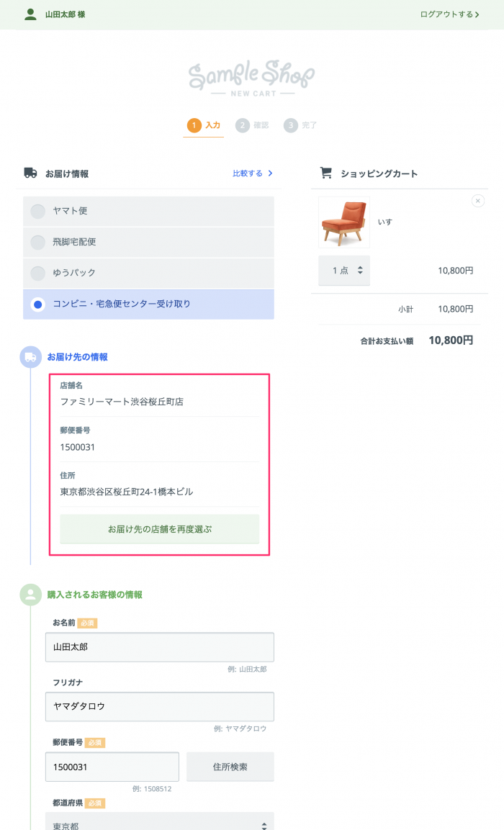Click the Sample Shop logo
The width and height of the screenshot is (504, 830).
click(251, 78)
